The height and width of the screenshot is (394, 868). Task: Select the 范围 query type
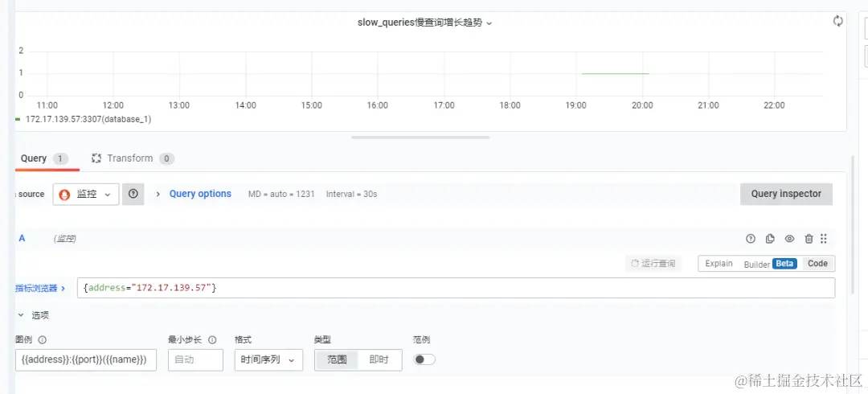coord(337,359)
